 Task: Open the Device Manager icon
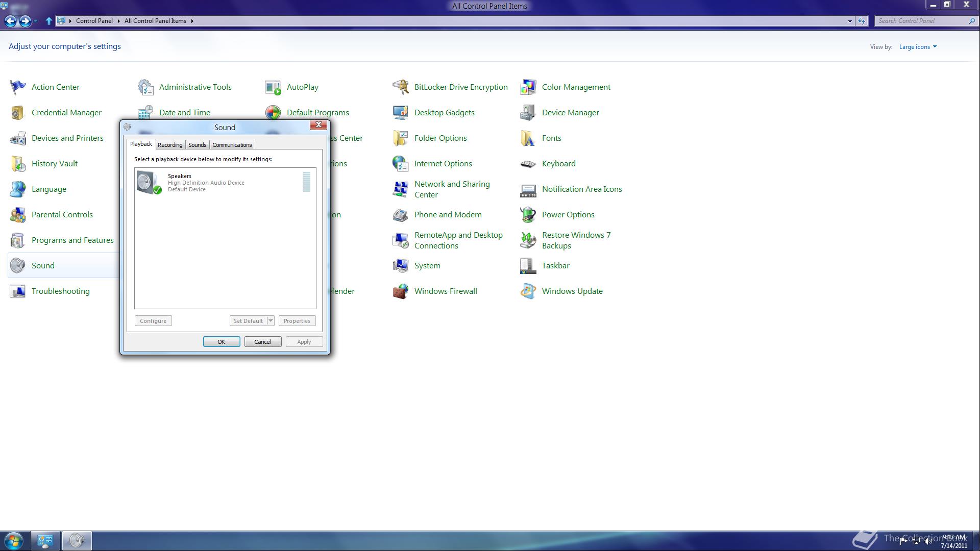(x=528, y=113)
